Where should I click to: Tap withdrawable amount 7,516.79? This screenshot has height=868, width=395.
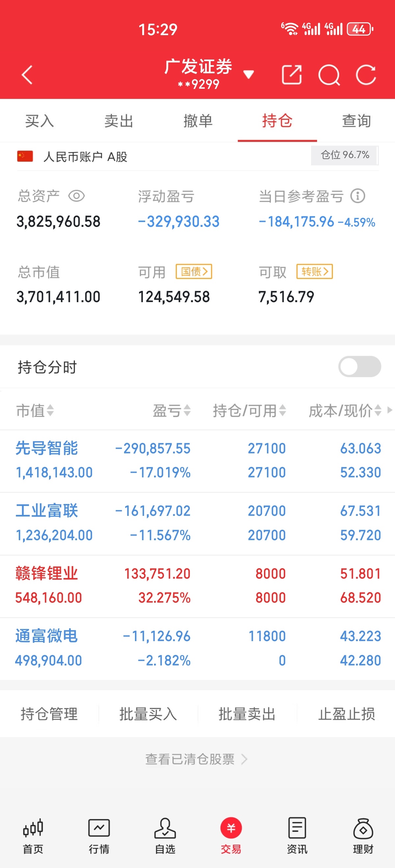click(286, 297)
